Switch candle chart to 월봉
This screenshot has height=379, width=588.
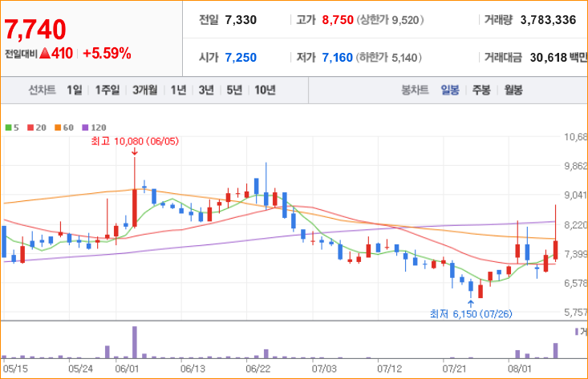coord(513,90)
